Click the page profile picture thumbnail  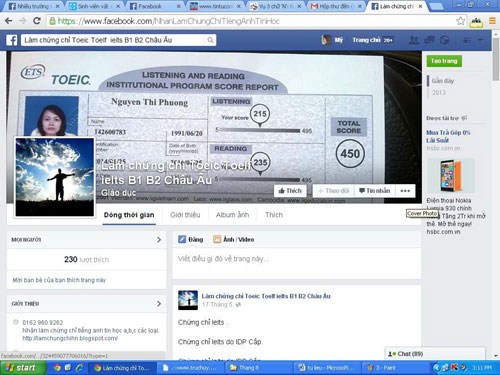point(55,177)
